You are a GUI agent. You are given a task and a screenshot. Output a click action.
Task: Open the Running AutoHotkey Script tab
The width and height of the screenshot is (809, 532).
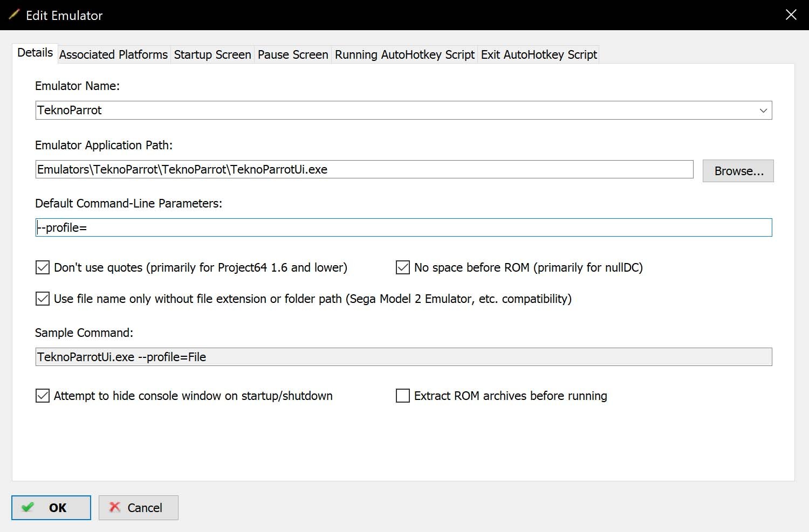pos(404,54)
